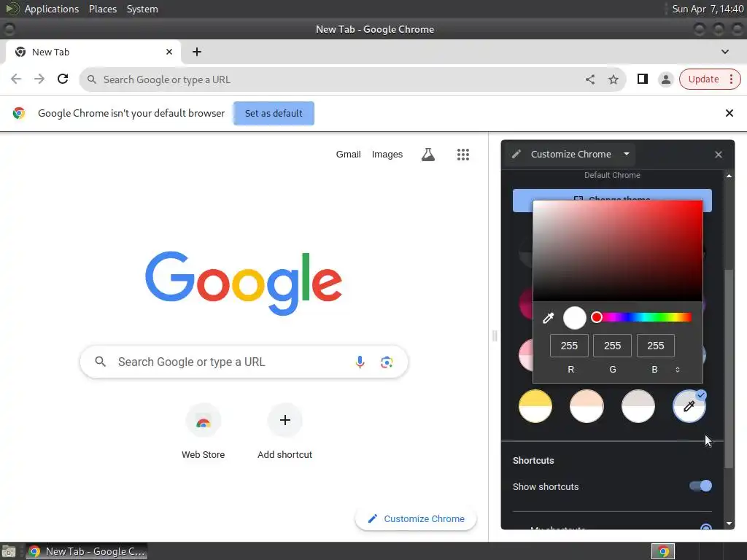
Task: Click the forward navigation arrow
Action: 39,79
